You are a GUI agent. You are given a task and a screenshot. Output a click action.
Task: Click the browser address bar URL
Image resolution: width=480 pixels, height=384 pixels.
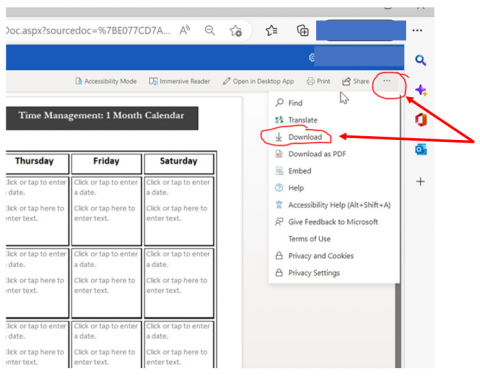click(x=88, y=31)
